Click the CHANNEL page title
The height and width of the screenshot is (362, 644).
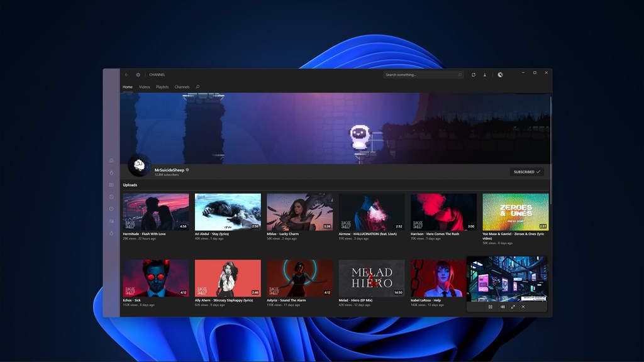pos(157,75)
